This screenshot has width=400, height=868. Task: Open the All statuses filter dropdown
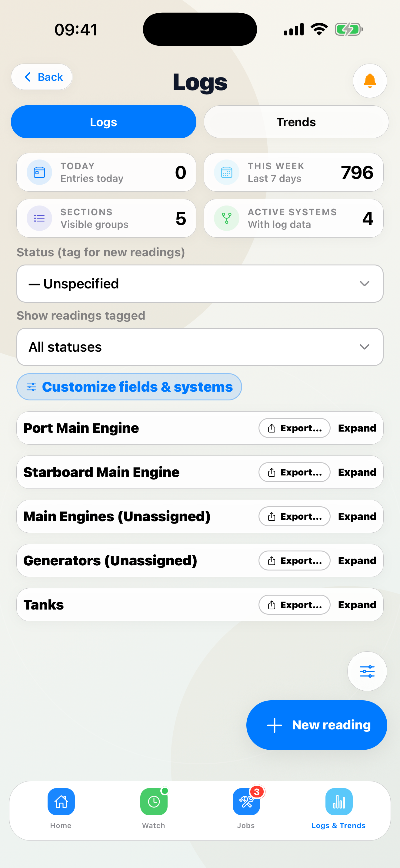(x=200, y=347)
